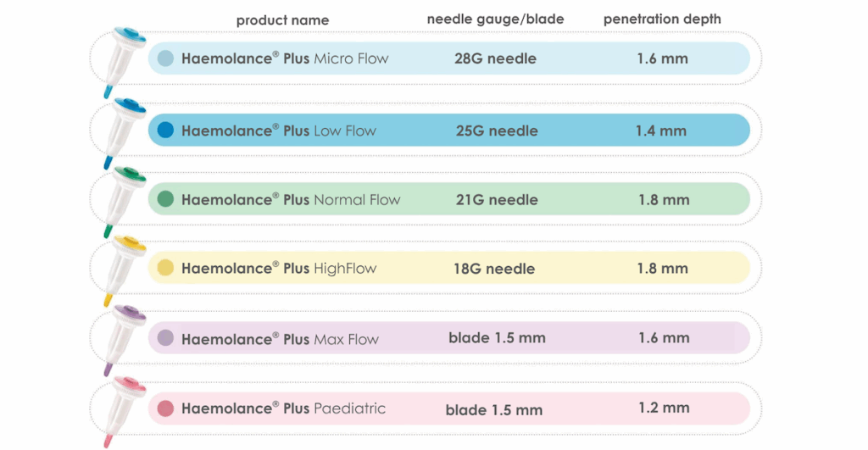The image size is (868, 450).
Task: Select the Max Flow blade 1.5 mm value
Action: click(x=497, y=338)
